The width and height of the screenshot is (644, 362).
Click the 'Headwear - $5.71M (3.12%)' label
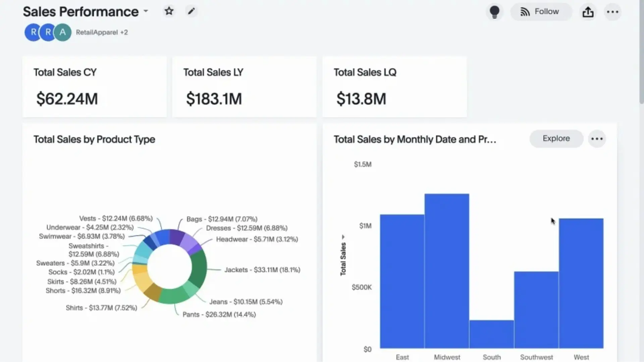point(257,239)
